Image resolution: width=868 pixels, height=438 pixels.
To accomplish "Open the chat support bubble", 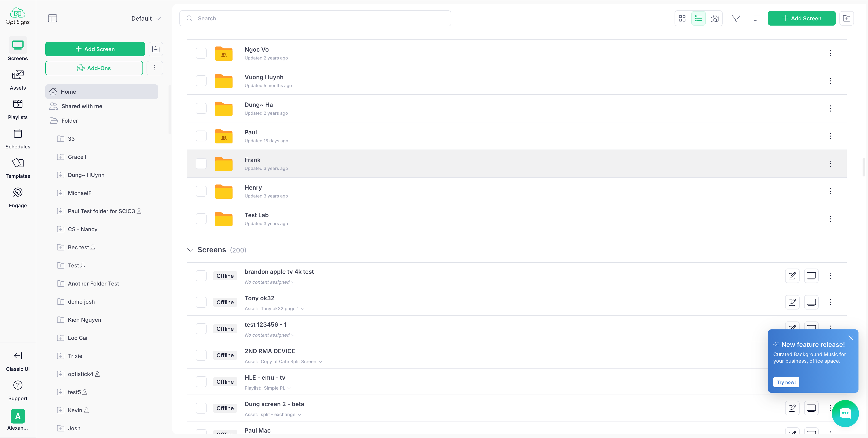I will point(845,413).
